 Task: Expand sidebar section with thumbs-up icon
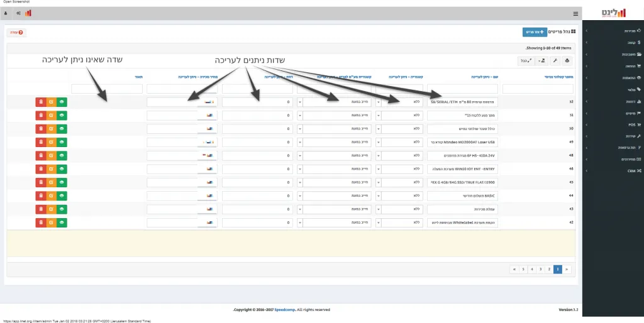613,31
